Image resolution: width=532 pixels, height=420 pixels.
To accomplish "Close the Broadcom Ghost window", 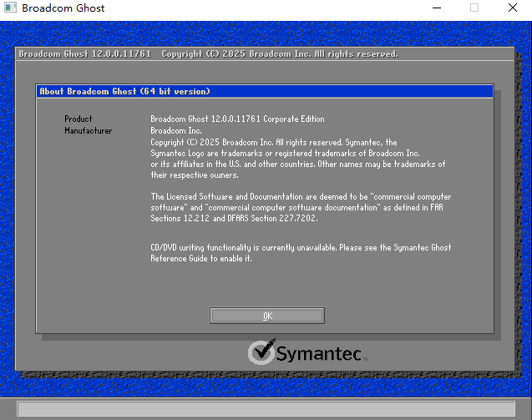I will [513, 8].
